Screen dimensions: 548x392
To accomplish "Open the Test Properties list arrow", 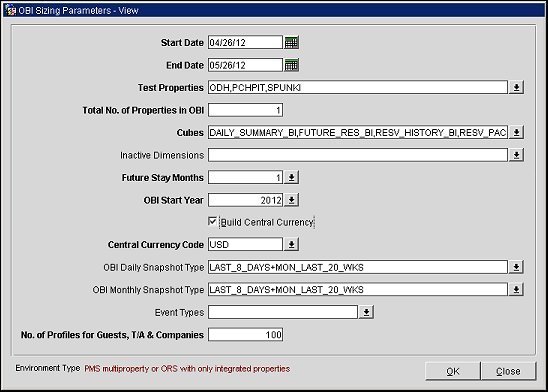I will coord(516,87).
